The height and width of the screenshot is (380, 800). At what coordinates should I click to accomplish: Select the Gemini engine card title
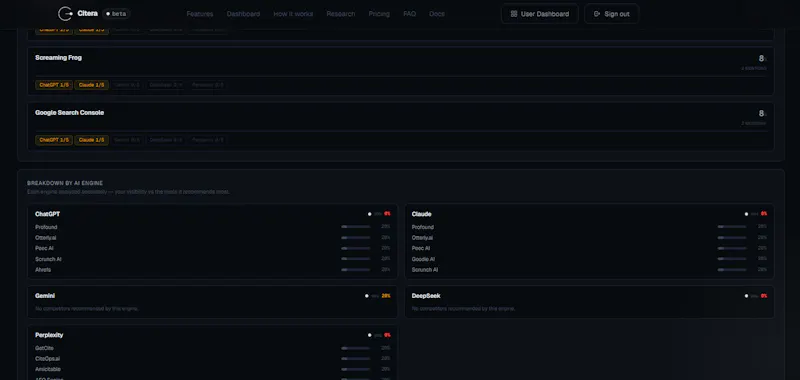click(45, 296)
